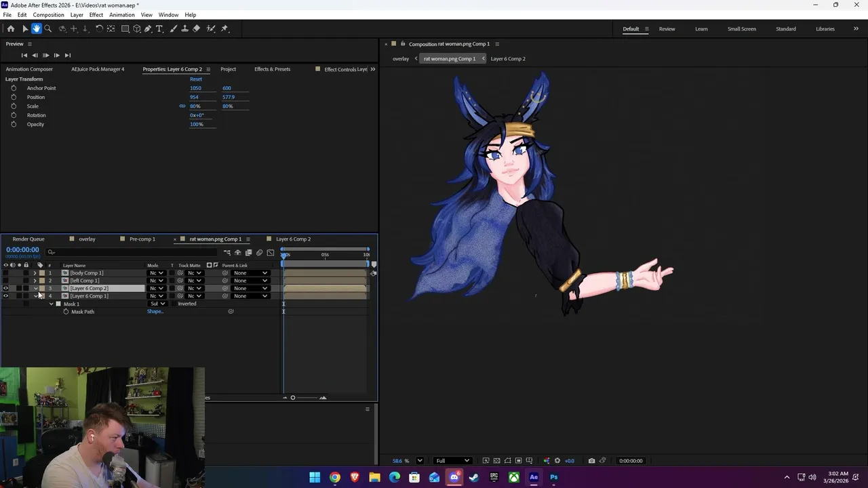Open the timeline graph editor icon
The height and width of the screenshot is (488, 868).
pos(270,253)
